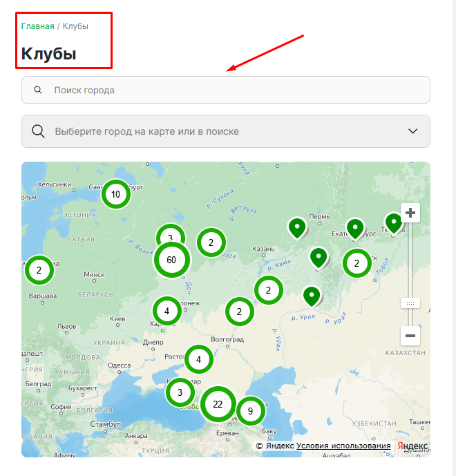The image size is (456, 476).
Task: Open cluster 10 near Saint Petersburg
Action: click(115, 194)
